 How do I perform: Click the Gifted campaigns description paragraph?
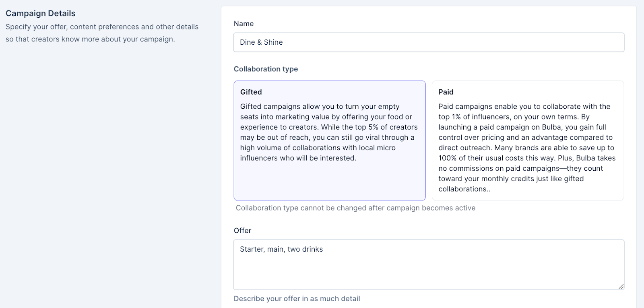pyautogui.click(x=329, y=132)
